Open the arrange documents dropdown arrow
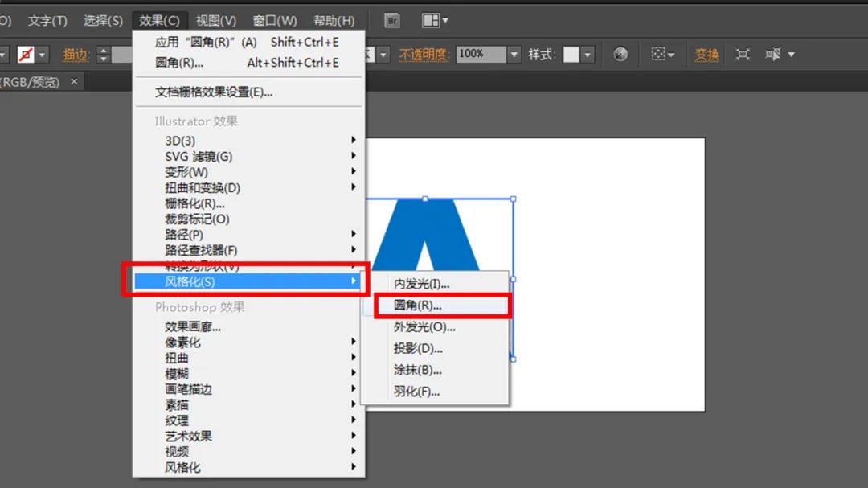The height and width of the screenshot is (488, 868). [x=445, y=20]
